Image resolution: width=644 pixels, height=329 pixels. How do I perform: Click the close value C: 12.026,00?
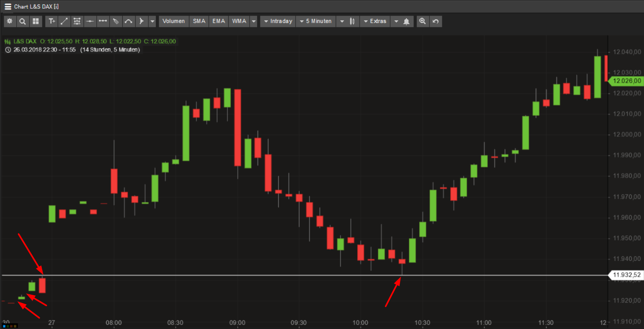point(160,41)
